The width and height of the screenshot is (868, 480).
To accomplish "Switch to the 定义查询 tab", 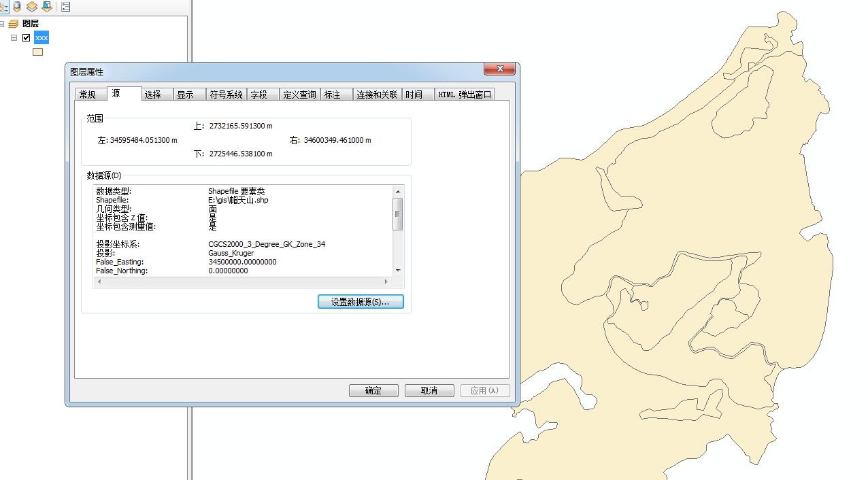I will point(299,95).
